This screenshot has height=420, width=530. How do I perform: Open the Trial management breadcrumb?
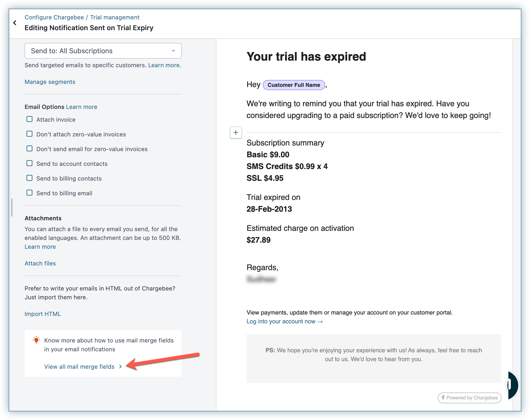pyautogui.click(x=114, y=17)
